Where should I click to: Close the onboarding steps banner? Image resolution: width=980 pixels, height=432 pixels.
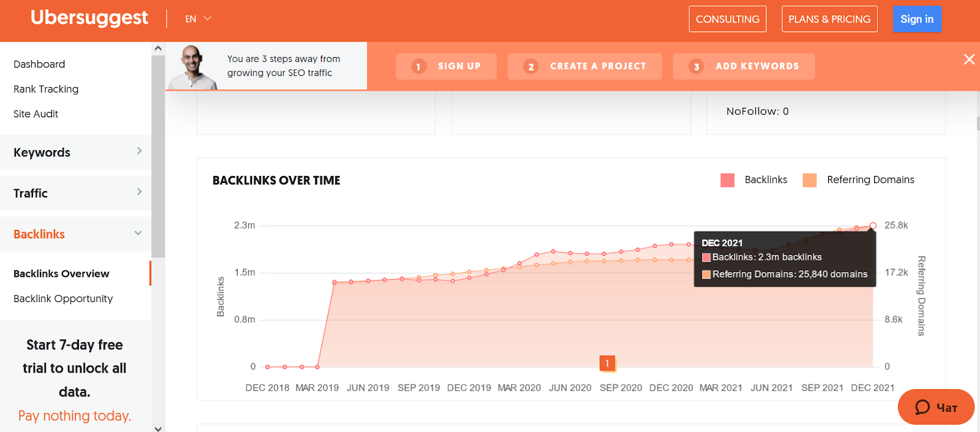click(969, 59)
